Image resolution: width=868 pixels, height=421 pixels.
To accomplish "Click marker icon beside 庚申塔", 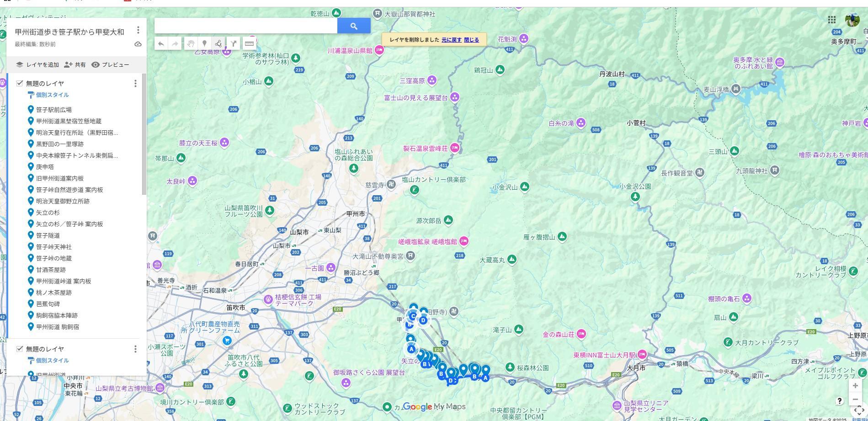I will tap(31, 166).
